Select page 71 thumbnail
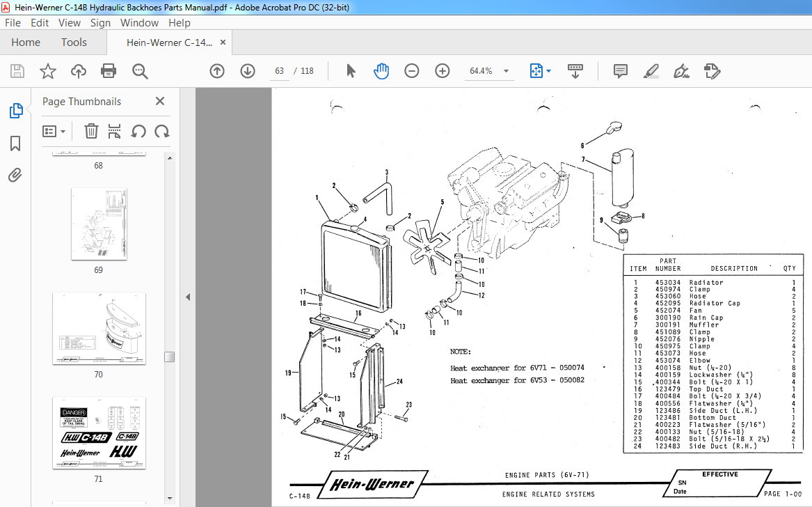 click(x=99, y=433)
